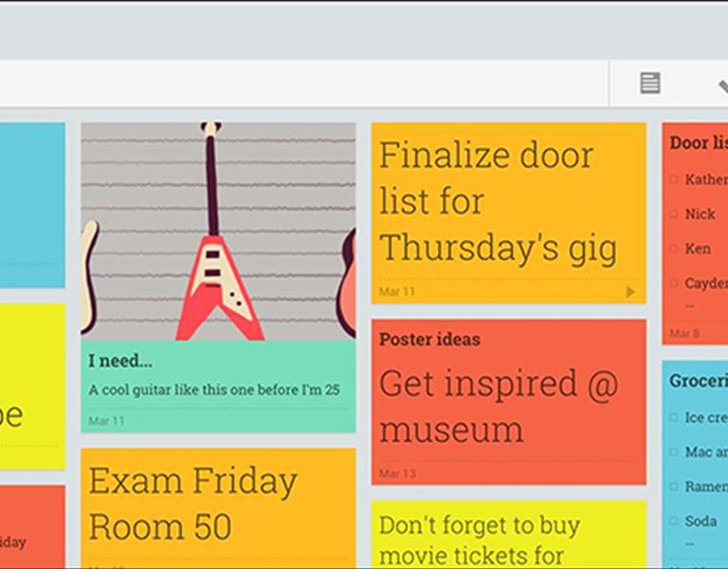This screenshot has width=728, height=569.
Task: Tick the Soda checkbox in Groceries
Action: click(674, 522)
